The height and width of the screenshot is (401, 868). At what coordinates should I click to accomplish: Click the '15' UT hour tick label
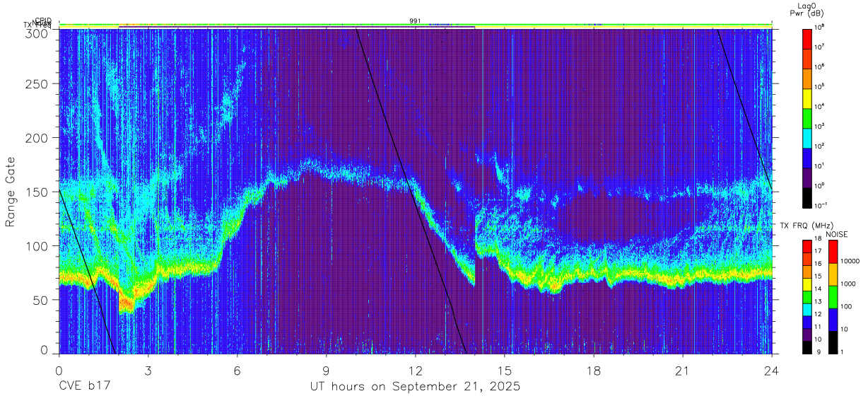pos(505,371)
